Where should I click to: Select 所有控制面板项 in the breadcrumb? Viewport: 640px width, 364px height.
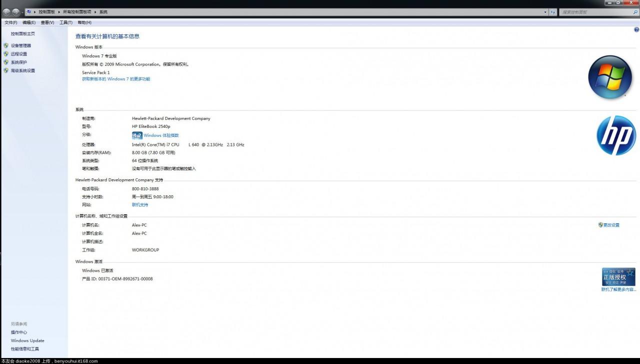(x=77, y=12)
